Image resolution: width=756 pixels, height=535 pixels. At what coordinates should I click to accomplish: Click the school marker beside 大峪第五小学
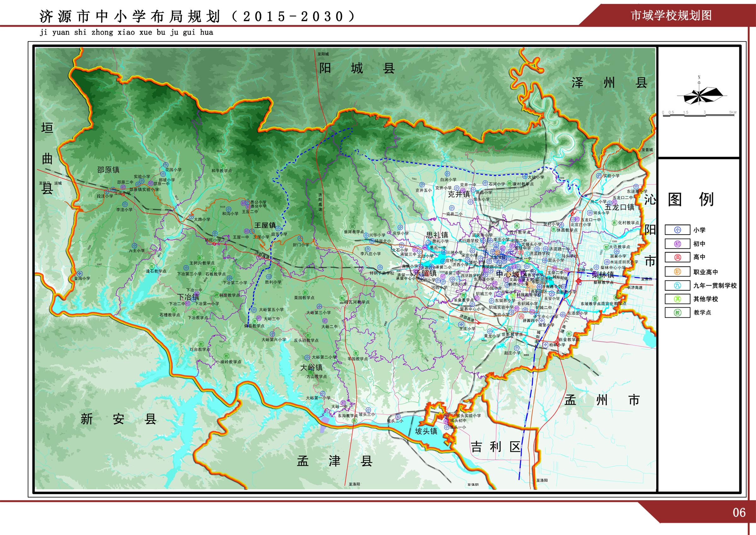click(x=254, y=310)
